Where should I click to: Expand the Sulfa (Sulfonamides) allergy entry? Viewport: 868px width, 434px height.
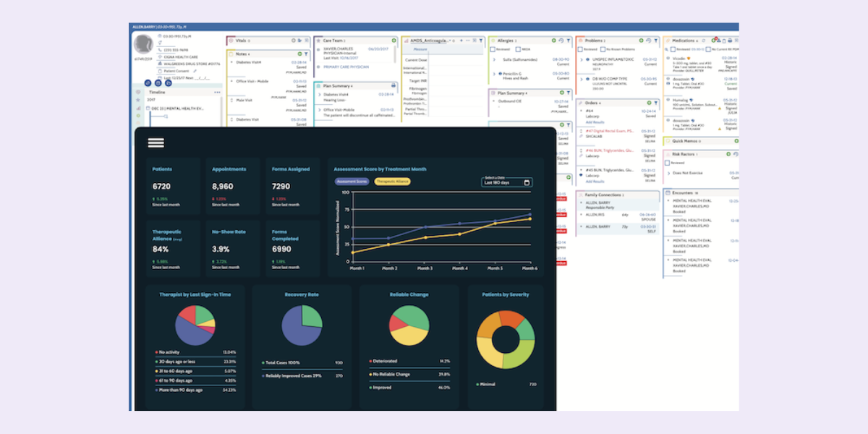(x=494, y=59)
